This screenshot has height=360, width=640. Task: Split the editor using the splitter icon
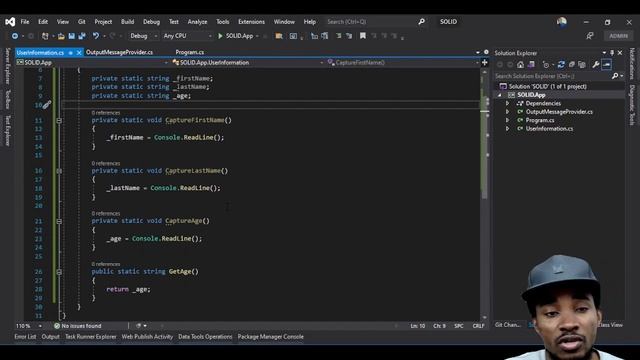coord(484,62)
